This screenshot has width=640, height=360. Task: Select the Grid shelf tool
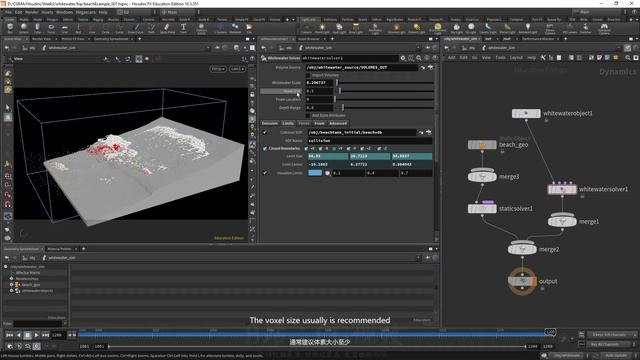64,28
